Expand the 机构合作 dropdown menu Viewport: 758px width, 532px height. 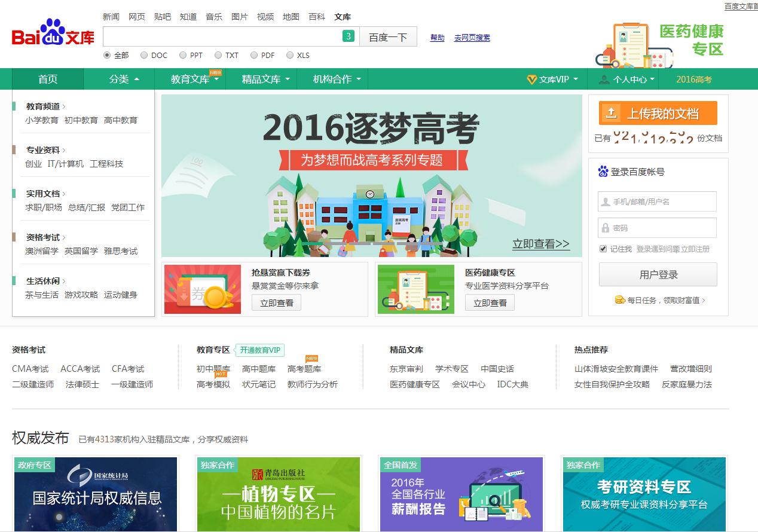(337, 80)
